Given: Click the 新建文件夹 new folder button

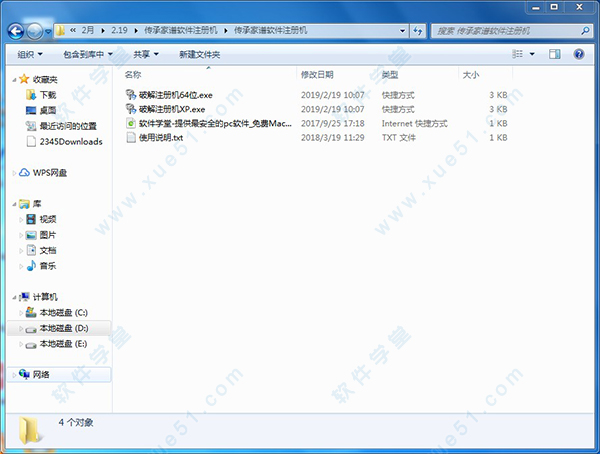Looking at the screenshot, I should (199, 54).
